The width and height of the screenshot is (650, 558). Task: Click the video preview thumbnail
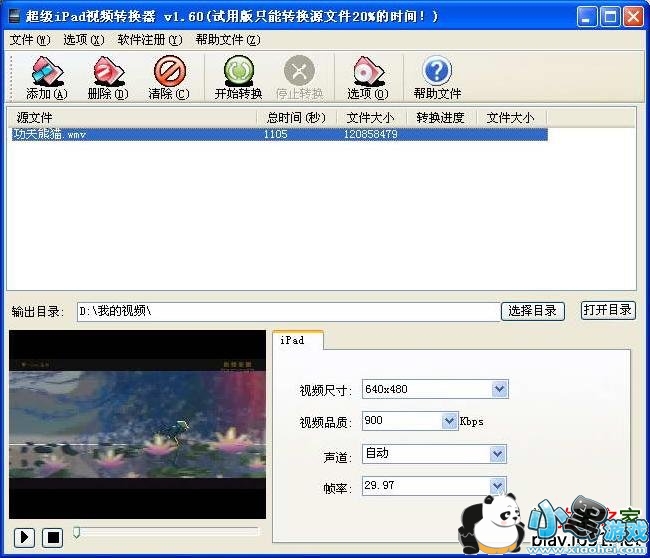coord(138,425)
